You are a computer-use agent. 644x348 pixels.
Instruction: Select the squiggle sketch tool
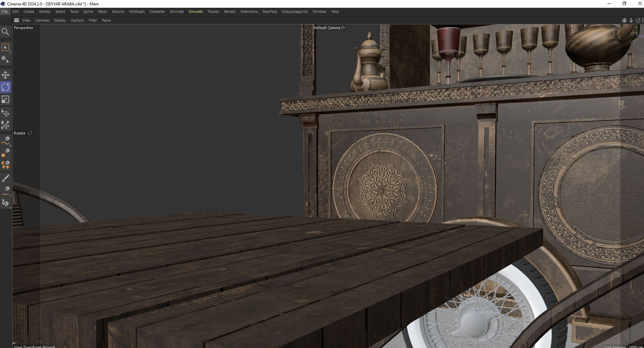pyautogui.click(x=5, y=203)
